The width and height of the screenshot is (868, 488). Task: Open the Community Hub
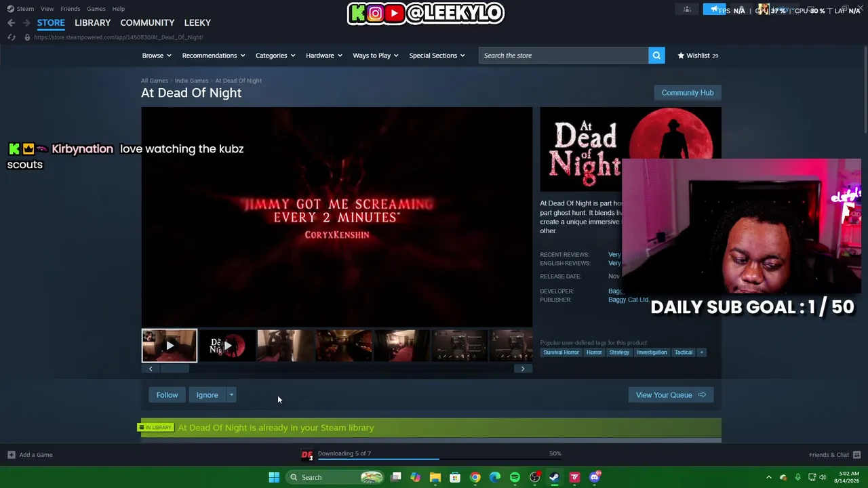click(688, 93)
